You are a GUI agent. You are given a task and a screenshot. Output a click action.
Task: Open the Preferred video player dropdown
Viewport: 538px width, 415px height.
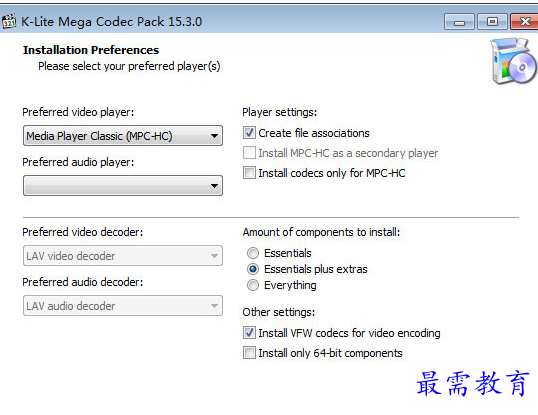(123, 136)
